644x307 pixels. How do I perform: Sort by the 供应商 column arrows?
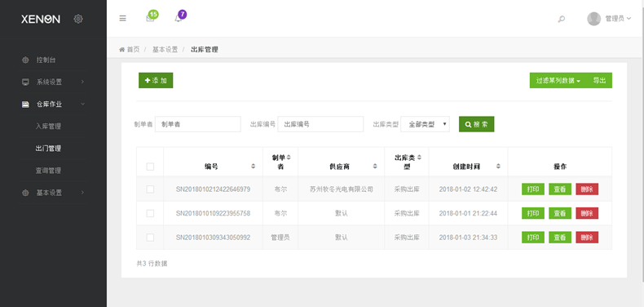pyautogui.click(x=375, y=167)
